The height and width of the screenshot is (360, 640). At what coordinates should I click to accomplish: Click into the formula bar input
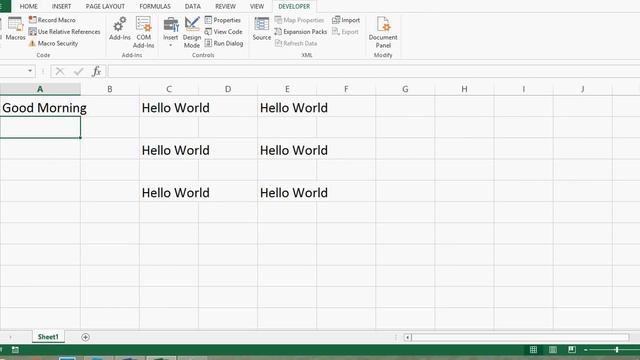click(x=374, y=71)
